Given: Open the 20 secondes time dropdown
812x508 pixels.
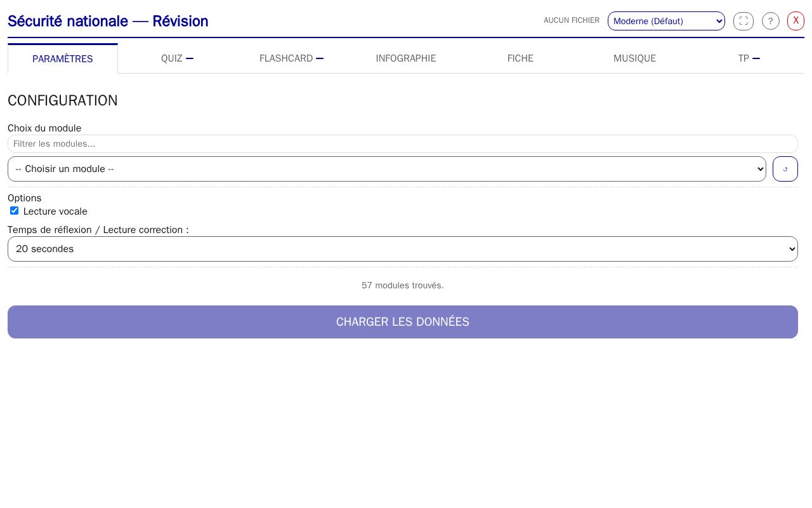Looking at the screenshot, I should click(x=403, y=249).
